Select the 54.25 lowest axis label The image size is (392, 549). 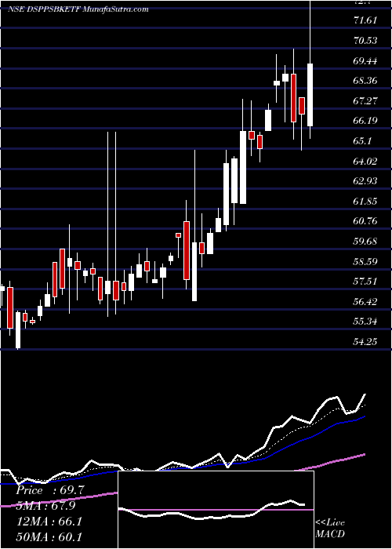coord(365,341)
